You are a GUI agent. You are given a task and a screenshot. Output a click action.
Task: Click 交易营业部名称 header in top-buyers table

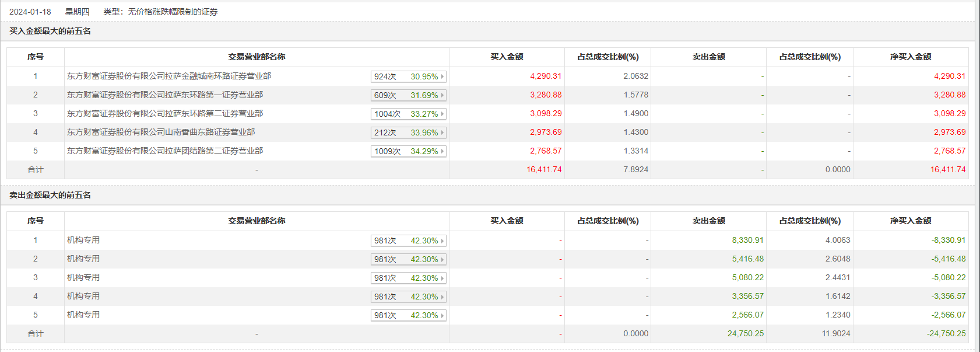(257, 57)
